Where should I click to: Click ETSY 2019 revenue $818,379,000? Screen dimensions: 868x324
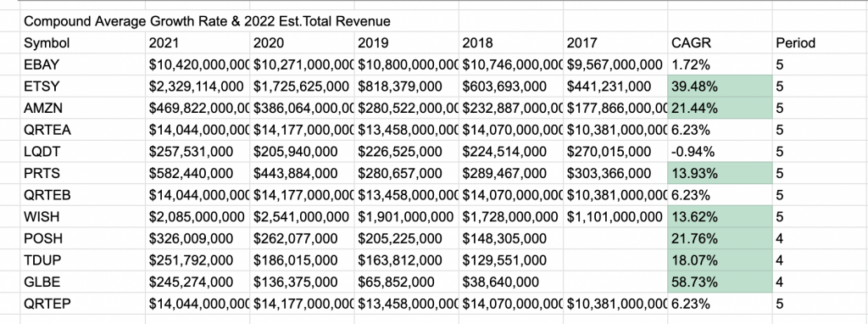point(407,87)
